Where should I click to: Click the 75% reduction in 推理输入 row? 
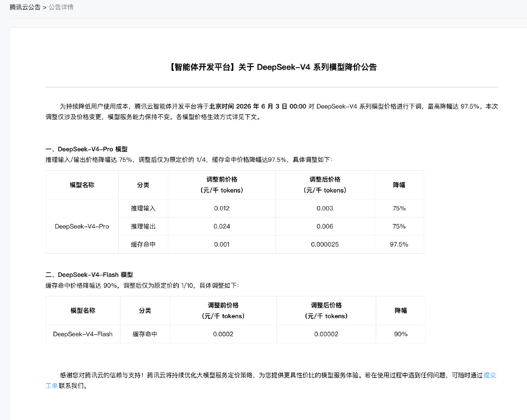click(x=399, y=208)
